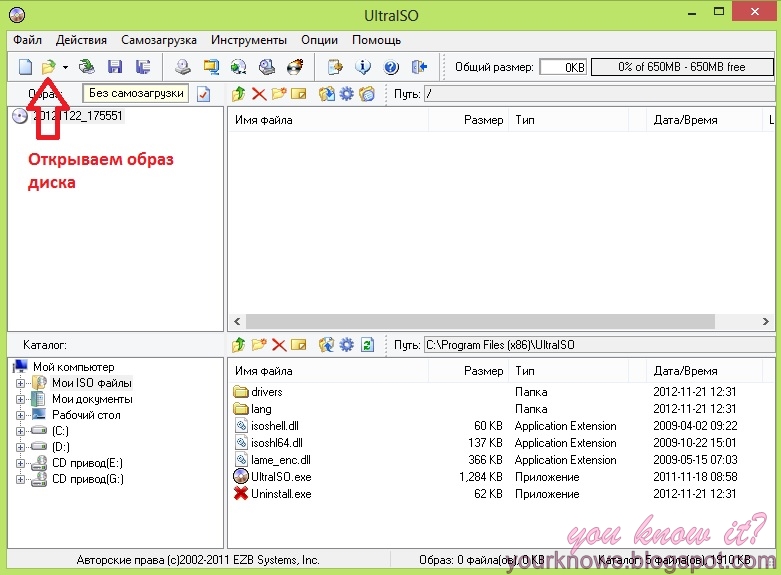The width and height of the screenshot is (781, 575).
Task: Expand the (C:) drive tree node
Action: coord(20,431)
